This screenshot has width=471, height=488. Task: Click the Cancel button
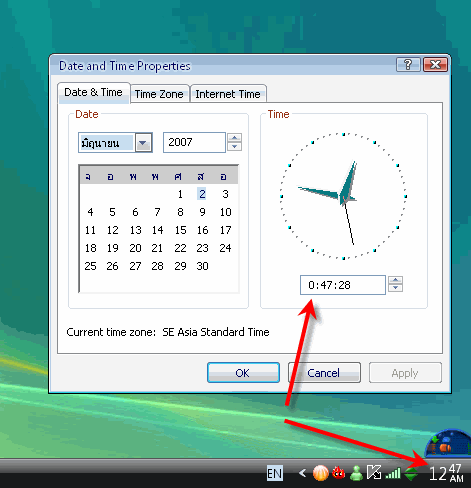(324, 373)
